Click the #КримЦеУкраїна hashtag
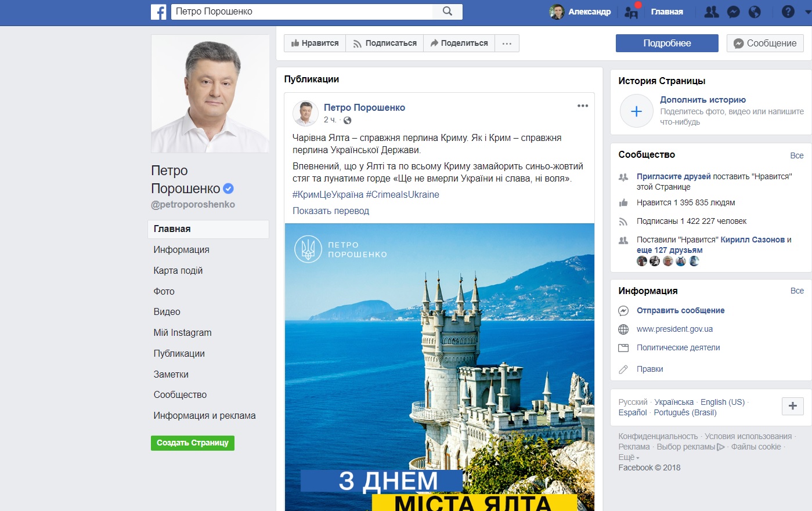Screen dimensions: 812x511 [x=328, y=195]
